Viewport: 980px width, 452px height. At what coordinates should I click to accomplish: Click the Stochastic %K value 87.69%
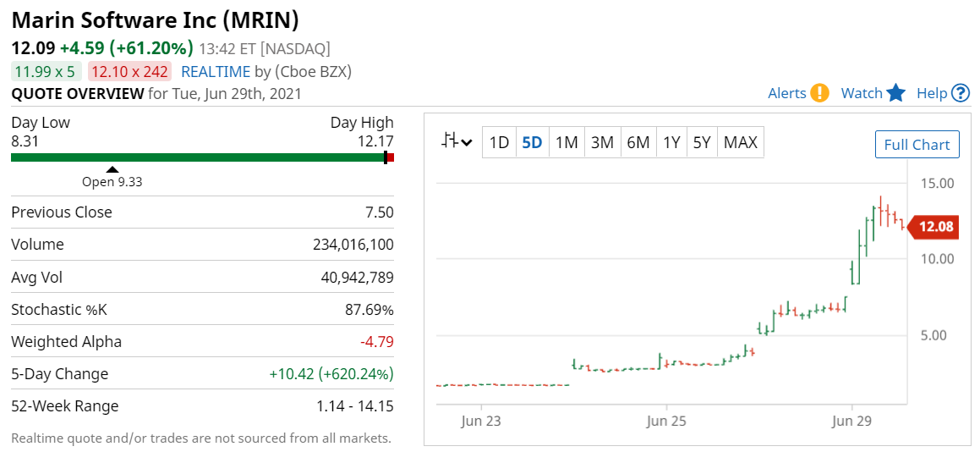click(370, 309)
